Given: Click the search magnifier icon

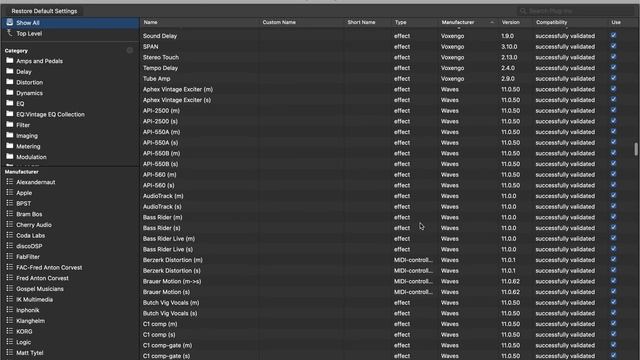Looking at the screenshot, I should (523, 11).
